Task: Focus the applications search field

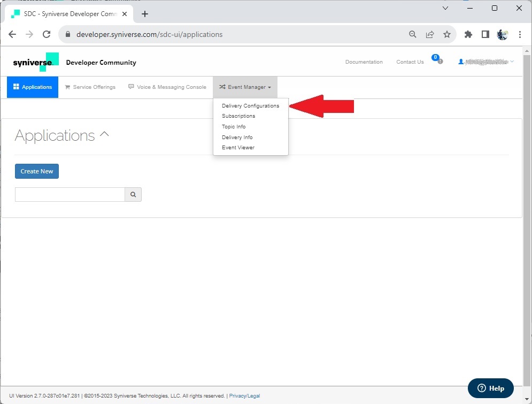Action: pyautogui.click(x=70, y=195)
